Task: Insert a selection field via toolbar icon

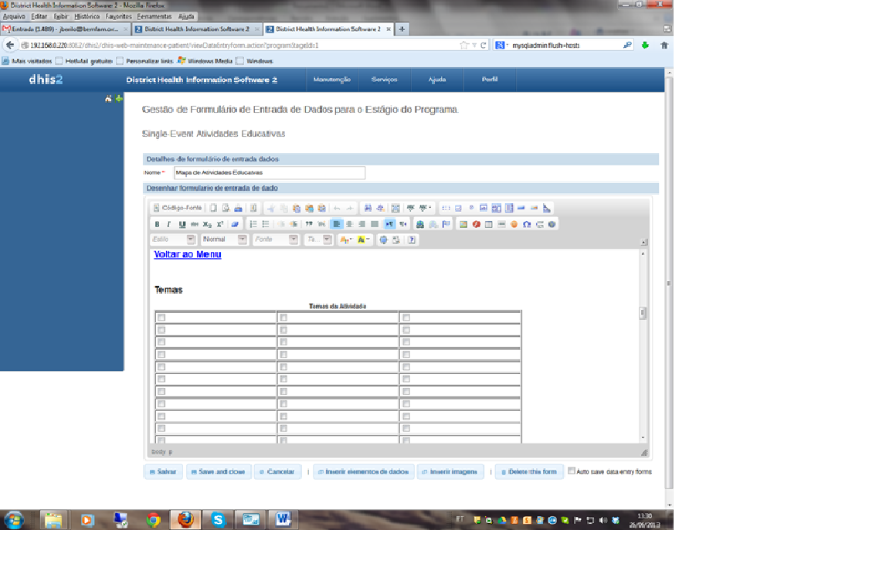Action: [x=509, y=209]
